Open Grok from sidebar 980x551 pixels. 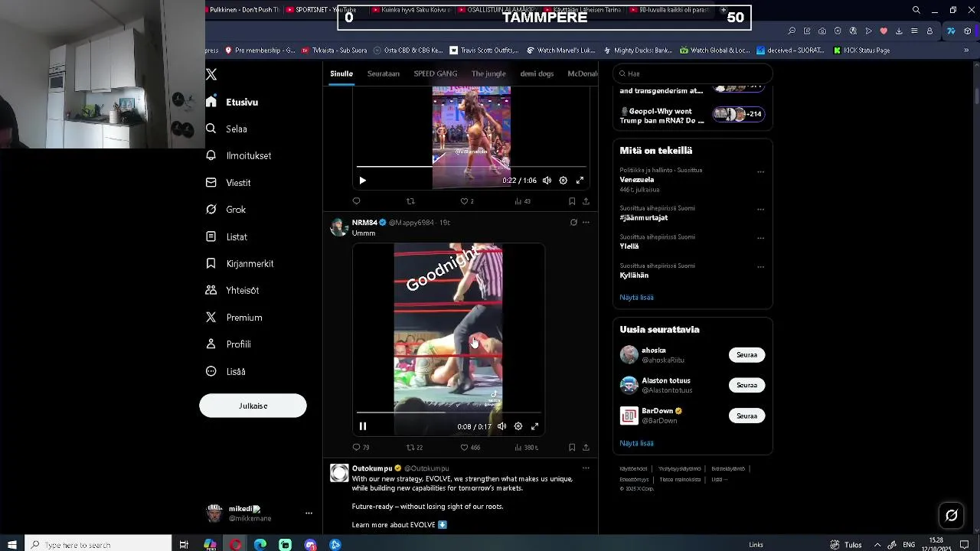coord(227,209)
